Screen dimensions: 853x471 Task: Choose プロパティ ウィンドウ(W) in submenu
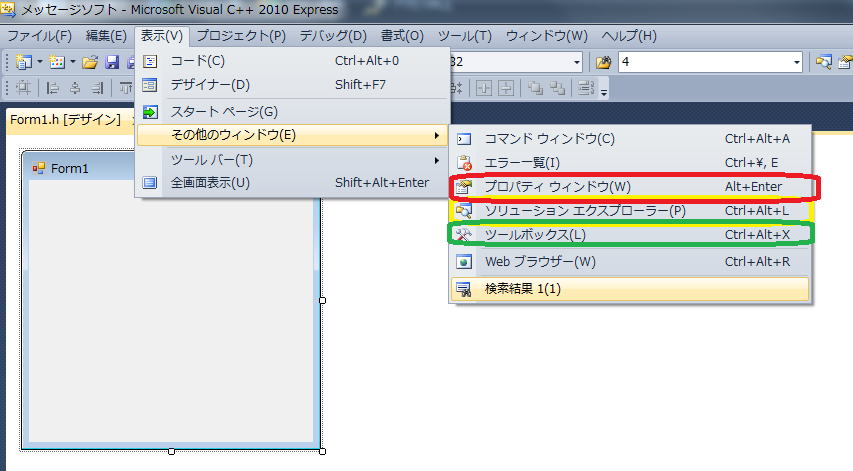click(x=630, y=187)
